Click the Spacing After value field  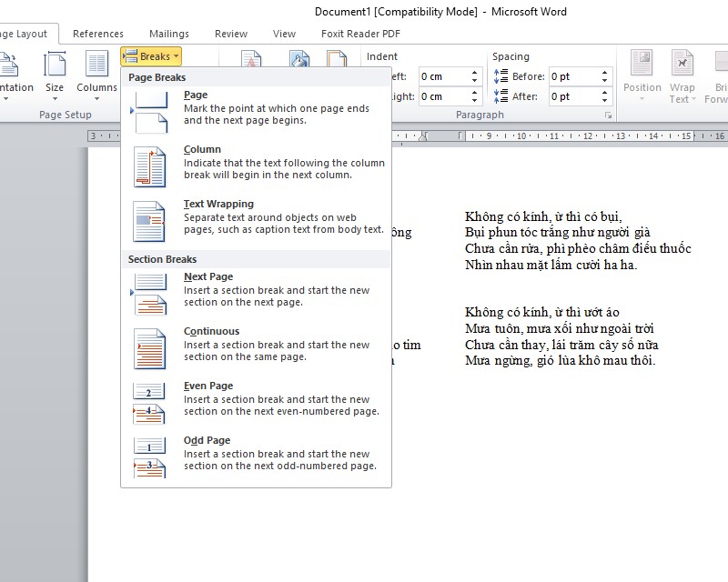(573, 96)
